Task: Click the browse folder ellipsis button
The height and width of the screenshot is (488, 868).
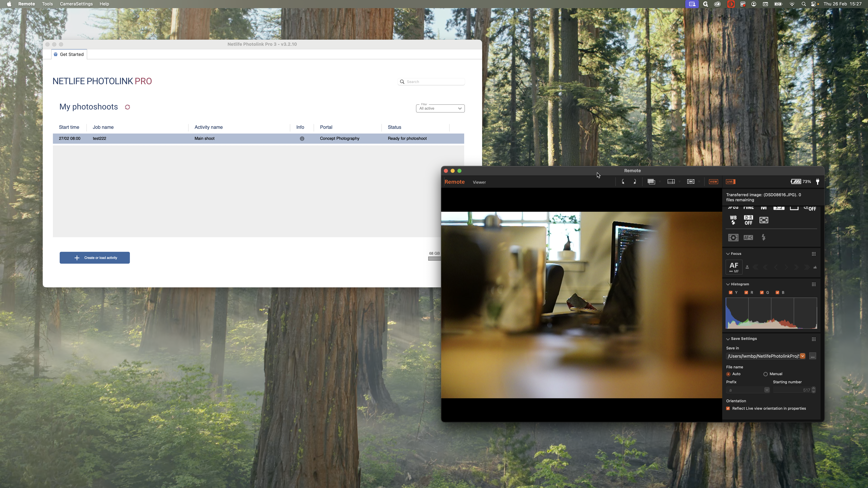Action: coord(812,356)
